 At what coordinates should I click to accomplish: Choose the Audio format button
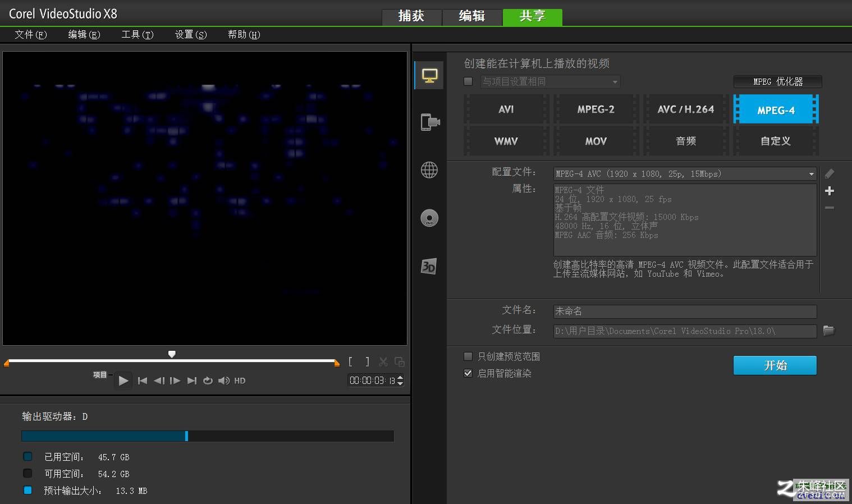[685, 141]
